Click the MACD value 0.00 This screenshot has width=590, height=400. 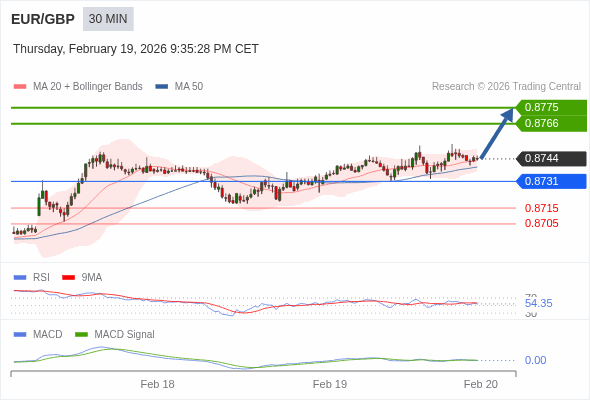(535, 360)
